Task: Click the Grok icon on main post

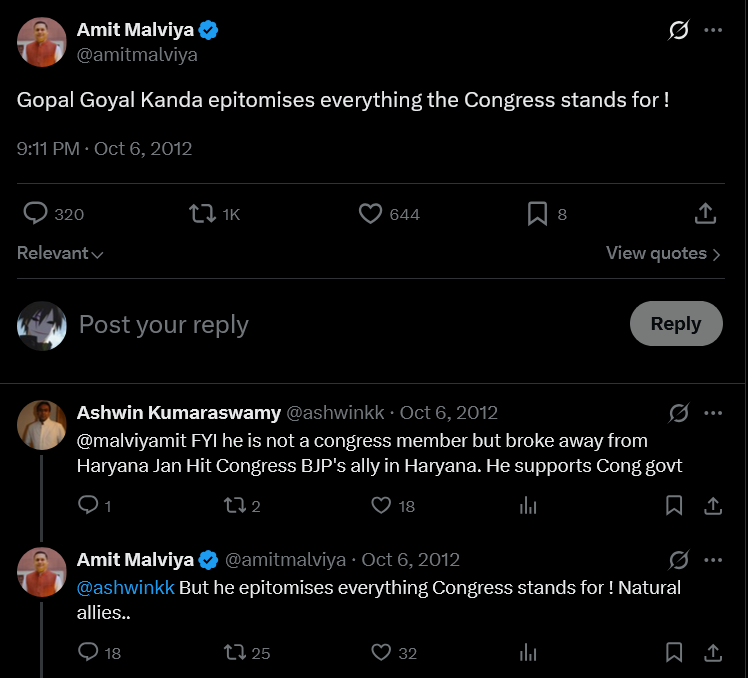Action: click(x=678, y=30)
